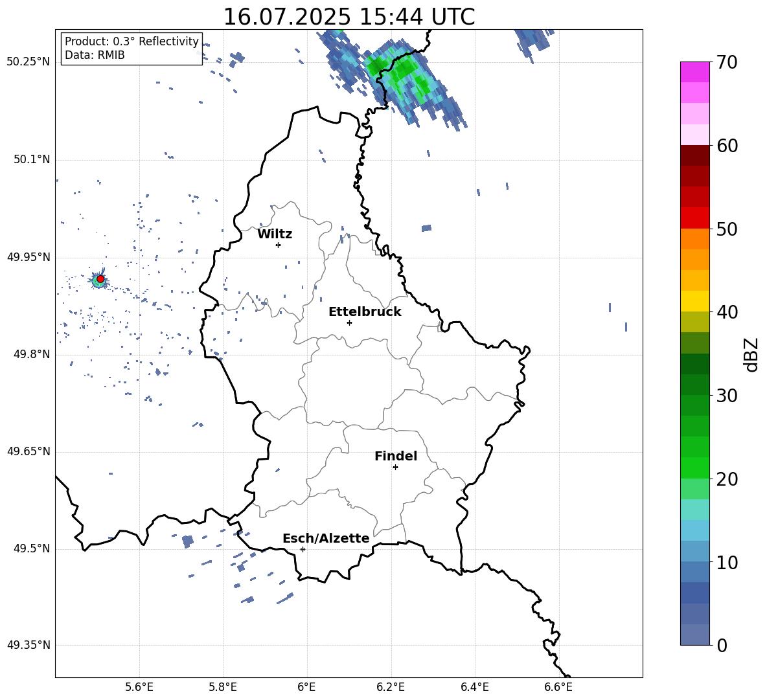Screen dimensions: 767x700
Task: Click the 49.5°N latitude label
Action: pyautogui.click(x=32, y=548)
